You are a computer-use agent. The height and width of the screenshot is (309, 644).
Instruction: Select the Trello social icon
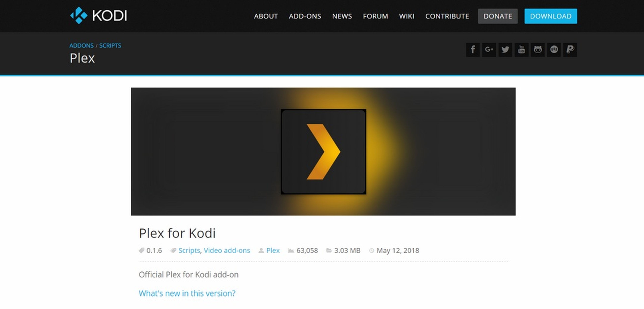point(554,50)
